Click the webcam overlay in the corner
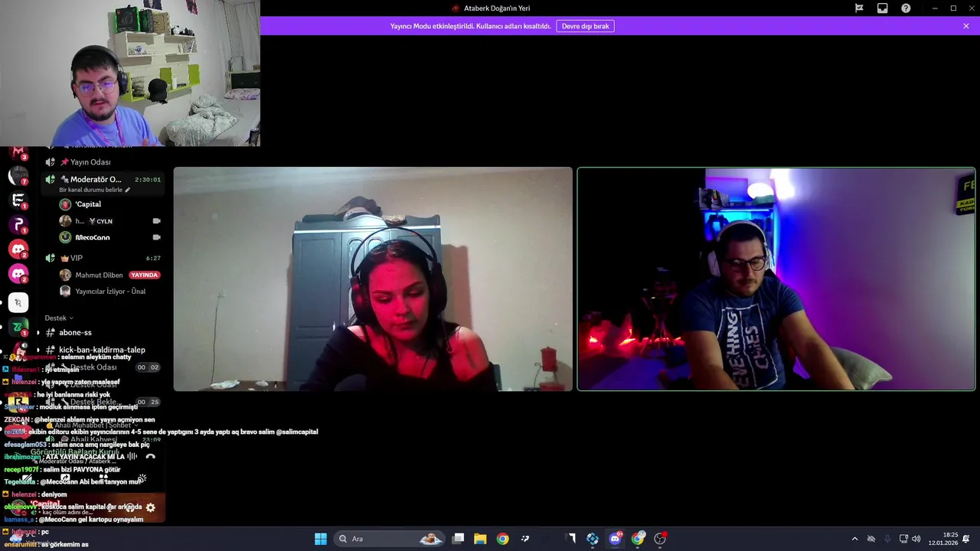 (130, 73)
